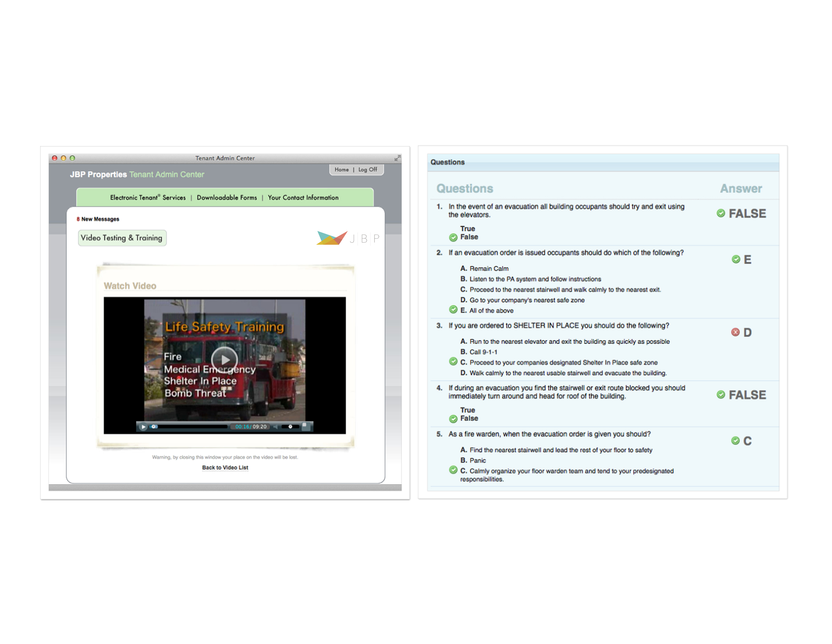
Task: Click the fullscreen arrows in the title bar
Action: pos(397,158)
